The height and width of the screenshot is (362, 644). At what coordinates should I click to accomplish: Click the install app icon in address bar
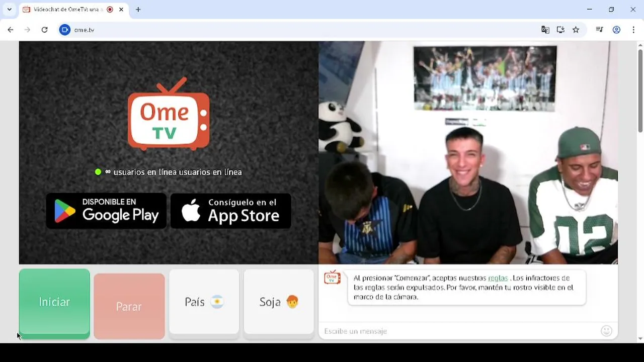(560, 30)
